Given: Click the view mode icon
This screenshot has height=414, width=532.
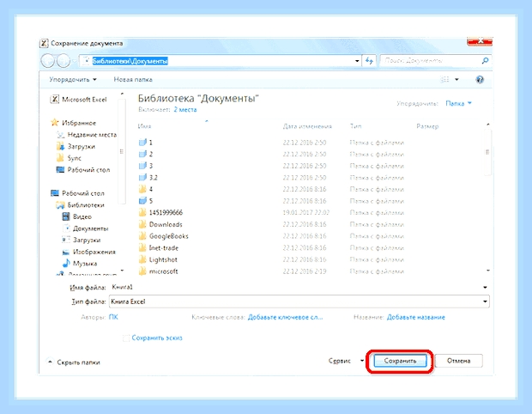Looking at the screenshot, I should [x=444, y=80].
